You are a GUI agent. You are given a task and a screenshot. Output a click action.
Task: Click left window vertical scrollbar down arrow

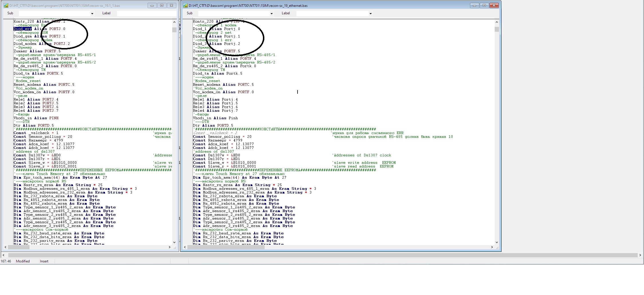(x=174, y=242)
